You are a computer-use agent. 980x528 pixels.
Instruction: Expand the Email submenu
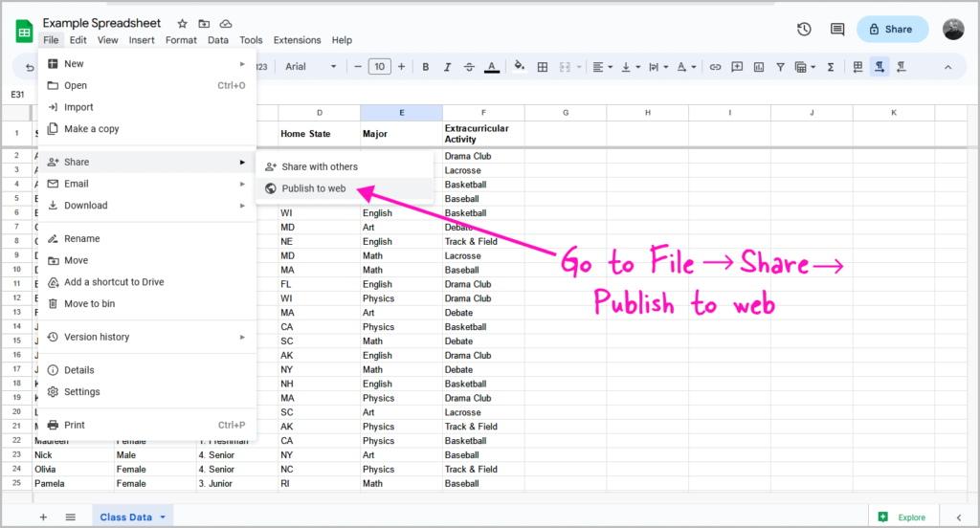click(146, 184)
